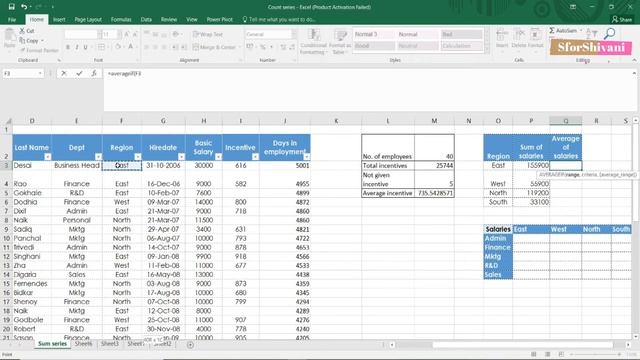Expand the Name Box dropdown arrow
This screenshot has width=640, height=360.
pyautogui.click(x=40, y=73)
